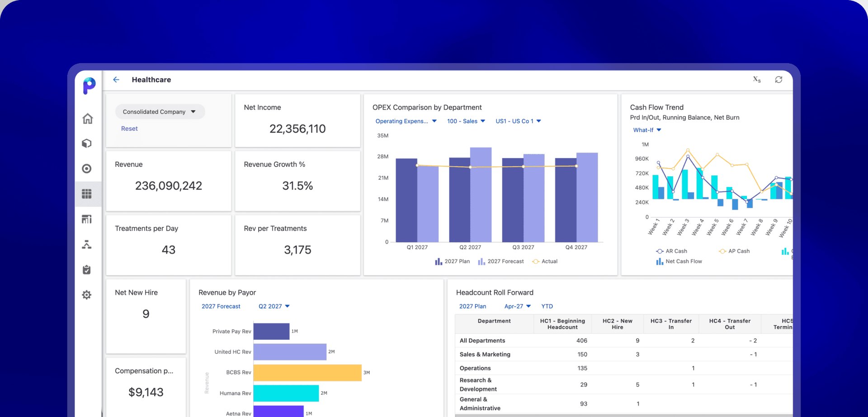Toggle the 2027 Plan legend series
Screen dimensions: 868x417
pyautogui.click(x=452, y=262)
